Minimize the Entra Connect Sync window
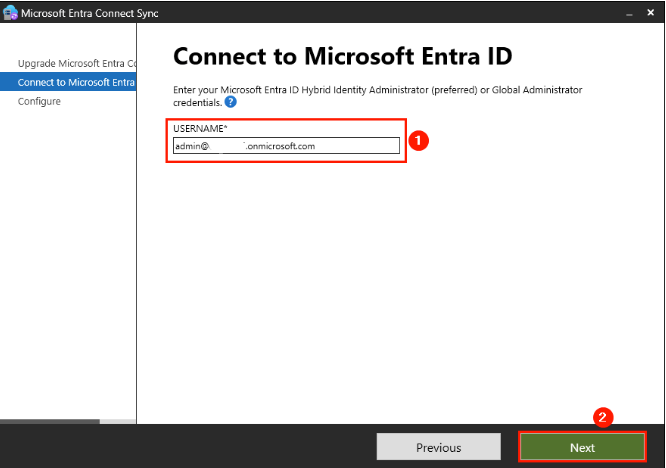Image resolution: width=666 pixels, height=468 pixels. [x=629, y=14]
